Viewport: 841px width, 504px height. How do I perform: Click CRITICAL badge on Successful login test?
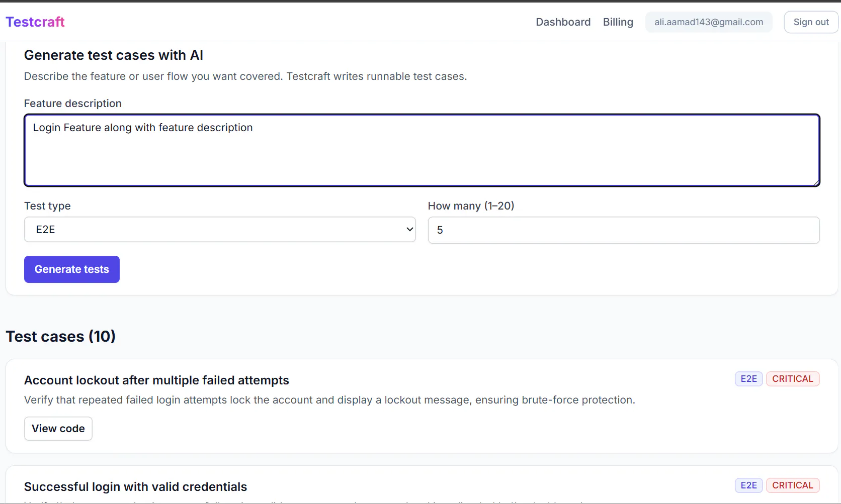[x=793, y=485]
